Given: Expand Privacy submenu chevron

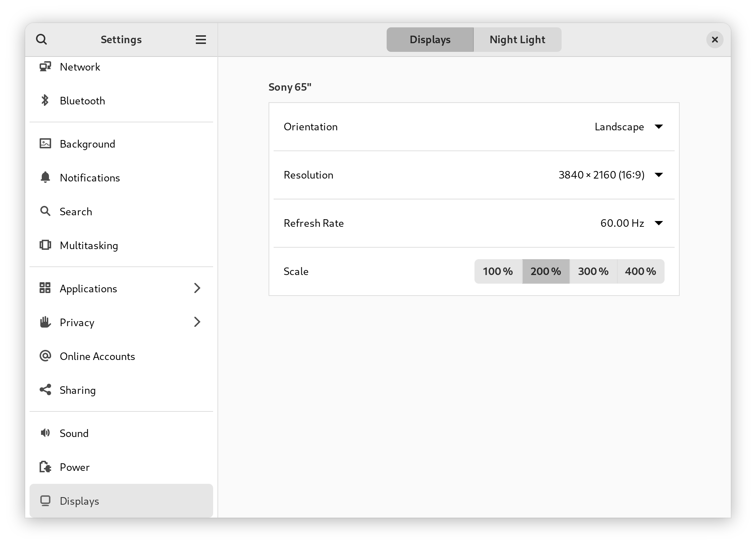Looking at the screenshot, I should click(x=197, y=322).
